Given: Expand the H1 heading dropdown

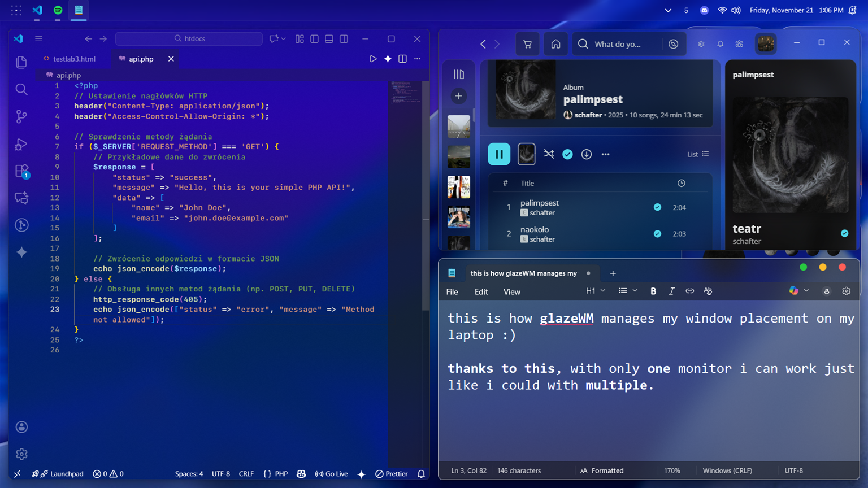Looking at the screenshot, I should (596, 291).
